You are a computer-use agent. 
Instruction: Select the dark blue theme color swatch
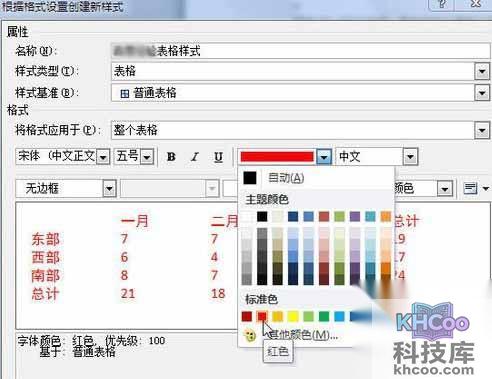click(x=293, y=217)
